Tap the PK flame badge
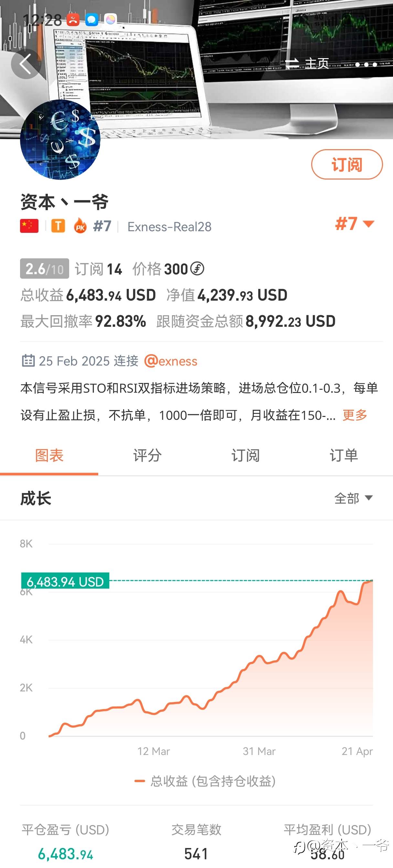Screen dimensions: 393x868 [x=80, y=226]
